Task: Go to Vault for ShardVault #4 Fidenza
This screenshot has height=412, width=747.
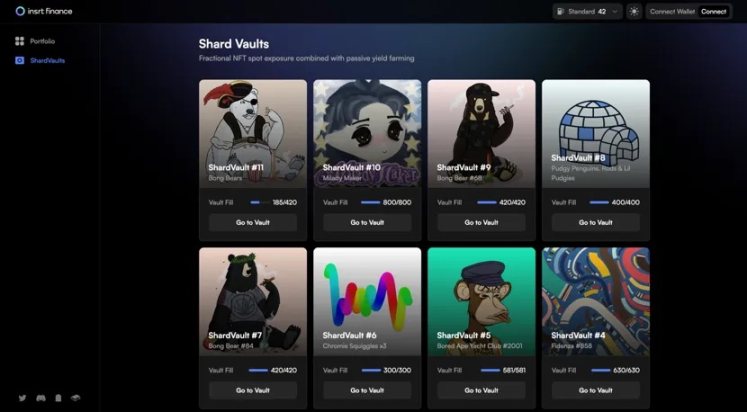Action: click(x=596, y=390)
